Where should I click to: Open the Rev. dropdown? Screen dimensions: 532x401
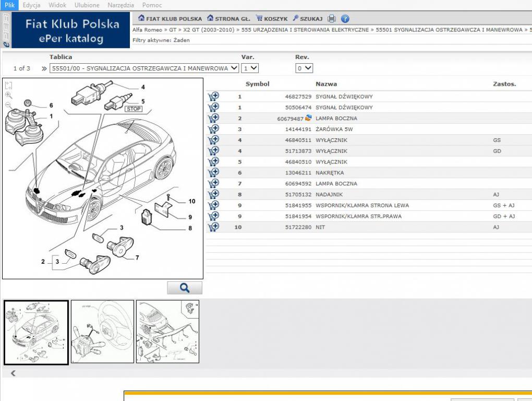pyautogui.click(x=304, y=68)
